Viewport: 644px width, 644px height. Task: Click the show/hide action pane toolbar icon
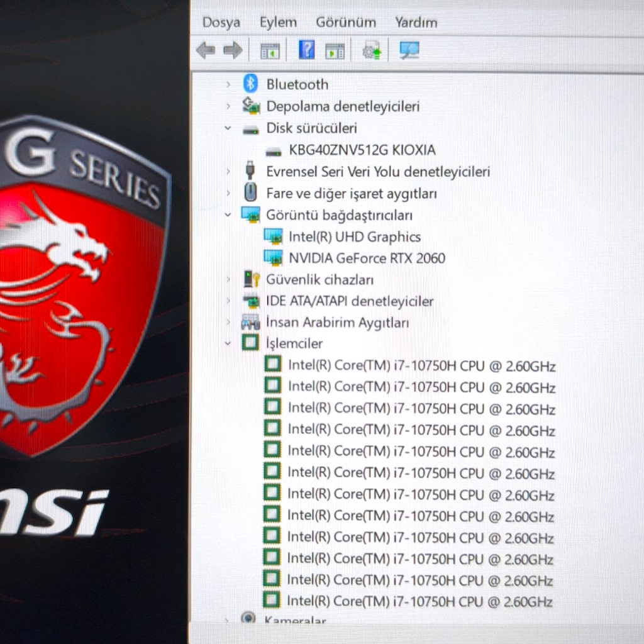coord(335,51)
